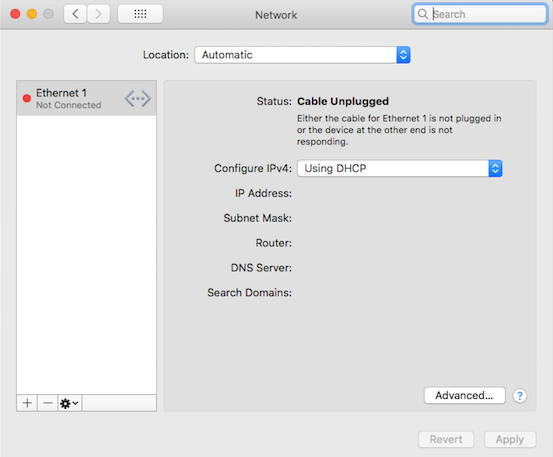Open Network help with question mark
This screenshot has width=553, height=457.
[519, 396]
